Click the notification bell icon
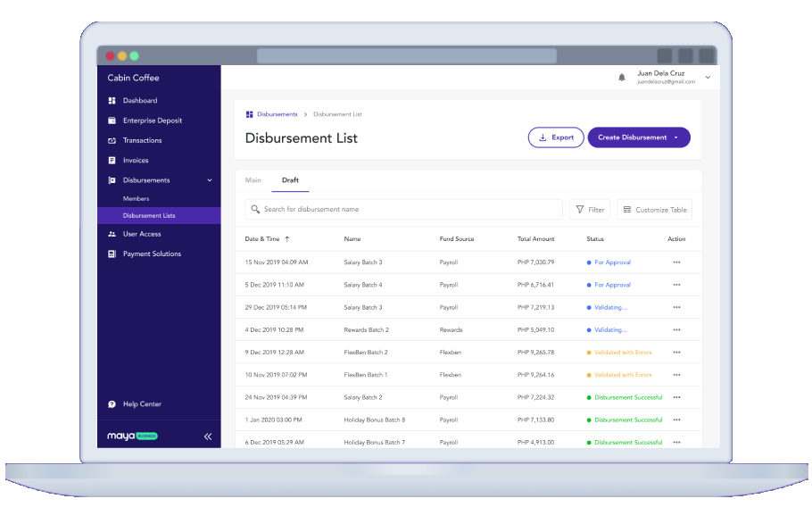The width and height of the screenshot is (812, 507). point(622,78)
